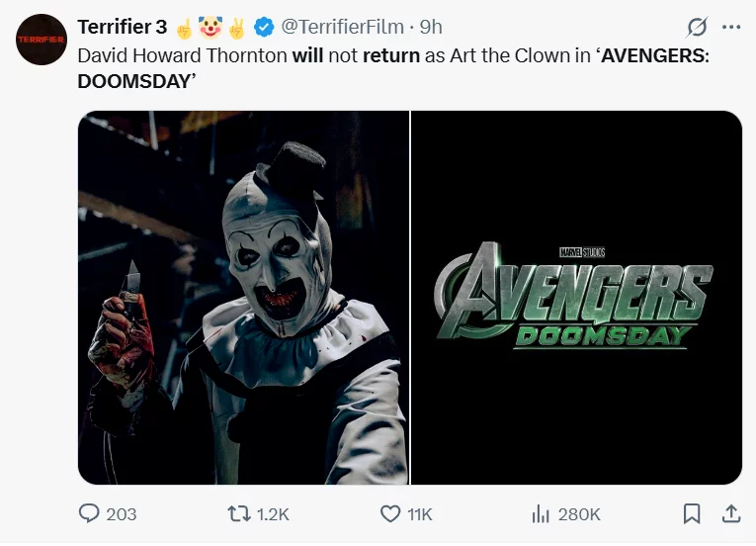756x546 pixels.
Task: Click the blue verified badge
Action: (x=264, y=27)
